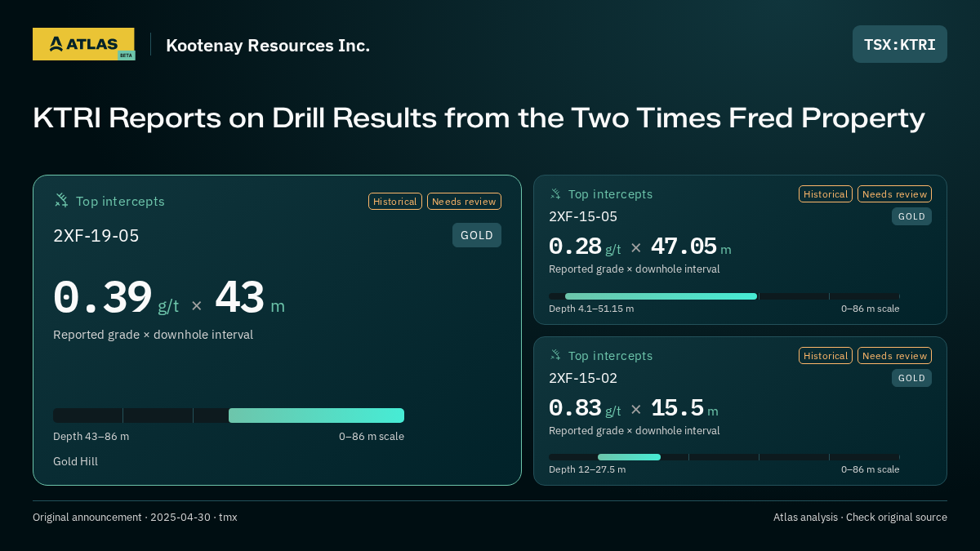Select hole ID 2XF-15-02
This screenshot has width=980, height=551.
point(583,378)
